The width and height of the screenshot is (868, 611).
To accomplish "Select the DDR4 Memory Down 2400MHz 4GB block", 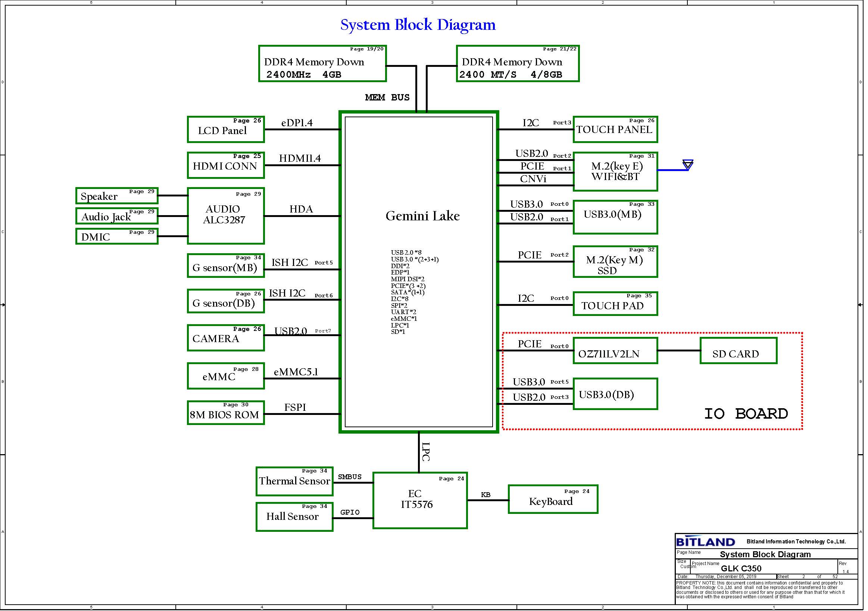I will tap(322, 63).
